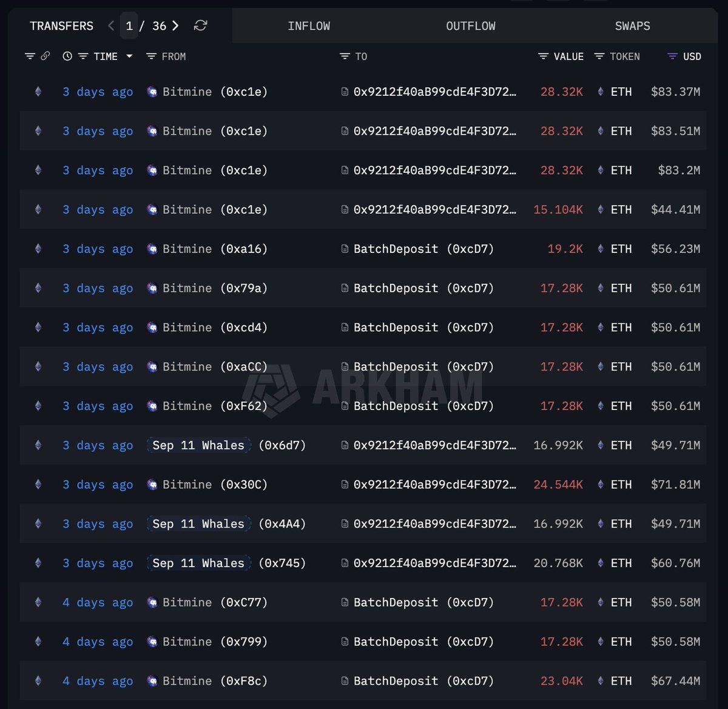The height and width of the screenshot is (709, 728).
Task: Click ETH token icon on $56.23M row
Action: pos(601,249)
